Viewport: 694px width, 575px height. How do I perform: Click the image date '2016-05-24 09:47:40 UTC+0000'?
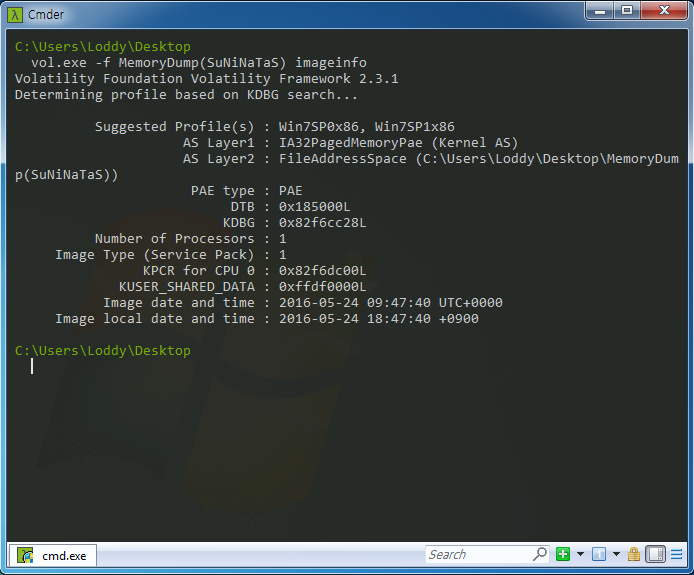click(x=391, y=303)
